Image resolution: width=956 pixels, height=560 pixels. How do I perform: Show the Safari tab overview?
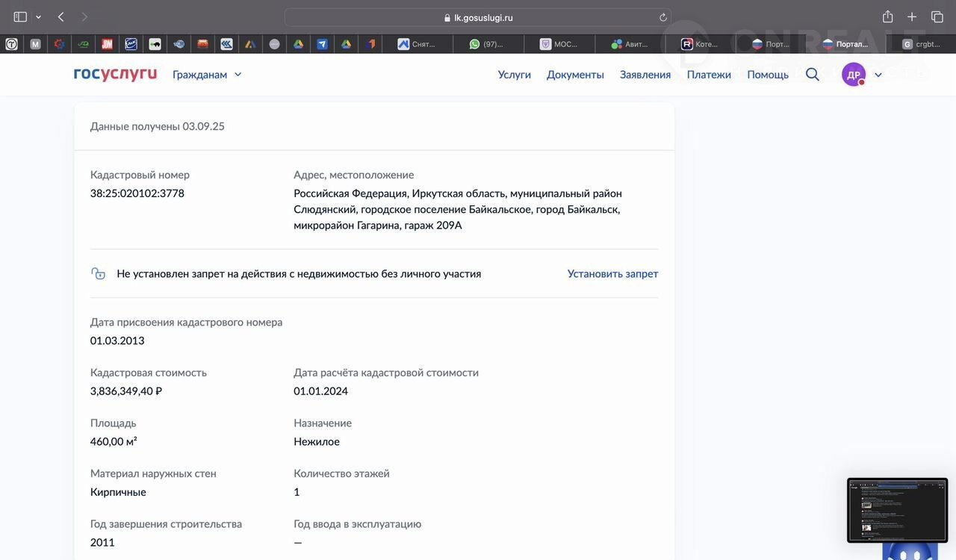937,17
